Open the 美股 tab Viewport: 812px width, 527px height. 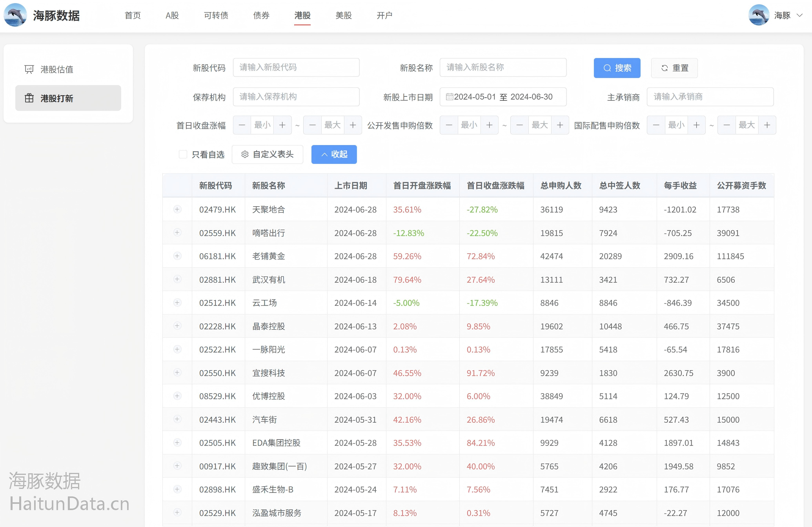(x=344, y=15)
